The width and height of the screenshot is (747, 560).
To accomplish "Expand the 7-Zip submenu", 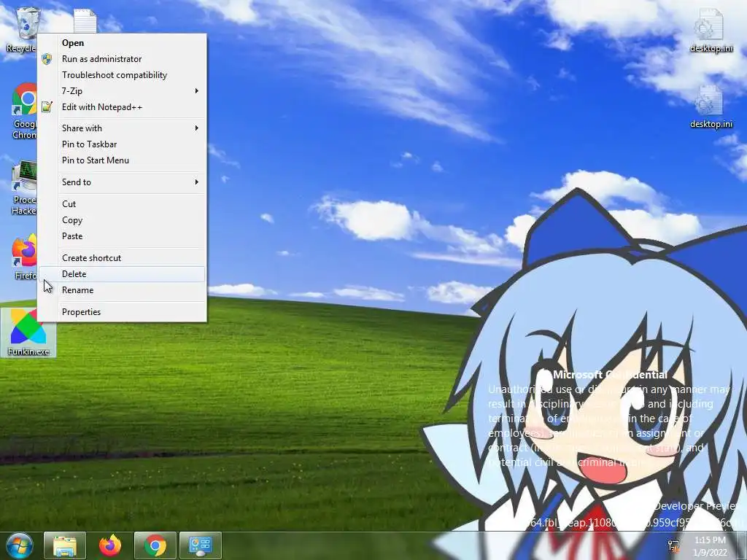I will pos(122,91).
